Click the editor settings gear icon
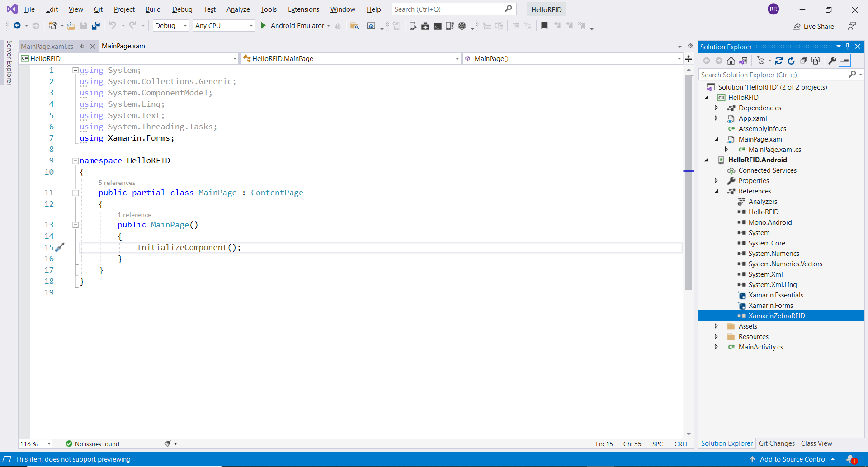The height and width of the screenshot is (467, 868). [x=690, y=46]
